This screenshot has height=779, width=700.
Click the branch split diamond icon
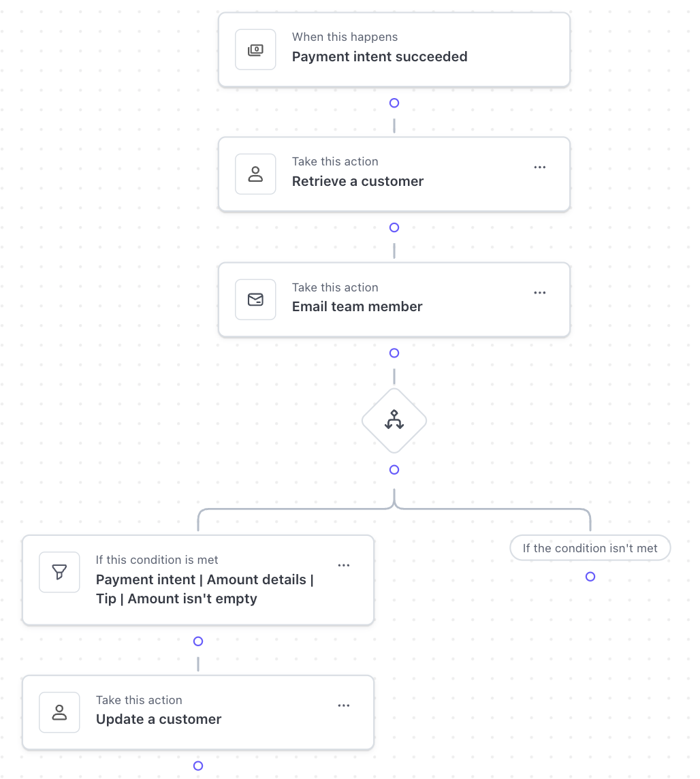(x=394, y=422)
